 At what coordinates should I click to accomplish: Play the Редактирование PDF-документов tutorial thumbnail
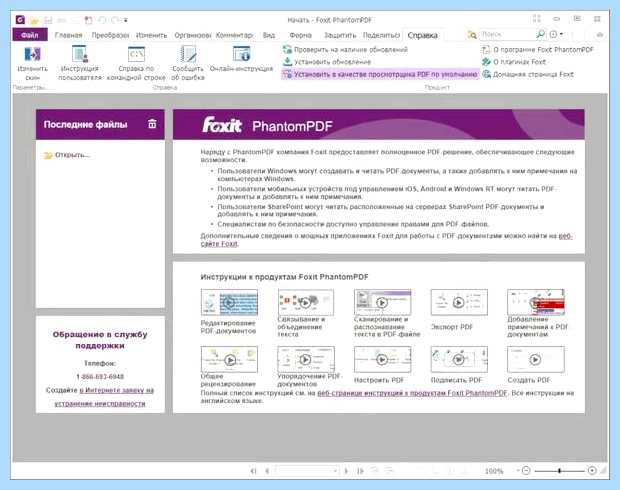pos(229,303)
